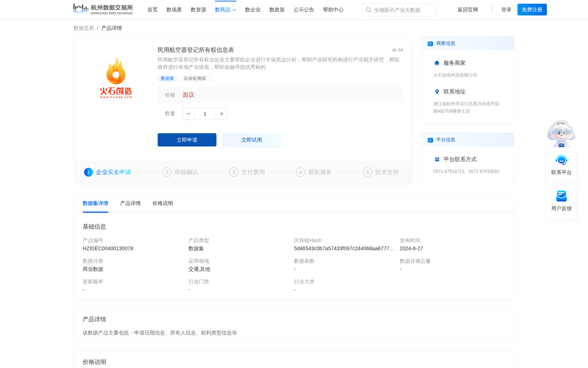Viewport: 588px width, 368px height.
Task: Click the 平台信息 panel icon
Action: coord(430,140)
